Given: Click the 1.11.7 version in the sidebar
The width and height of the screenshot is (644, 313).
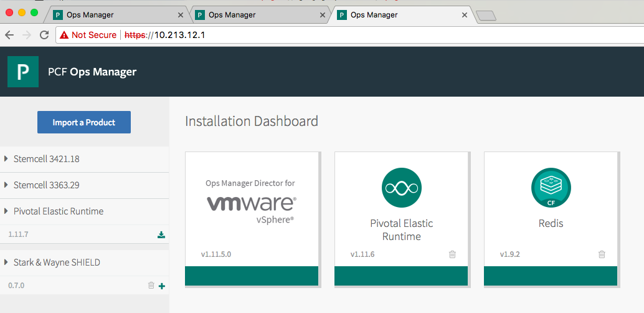Looking at the screenshot, I should pos(18,235).
